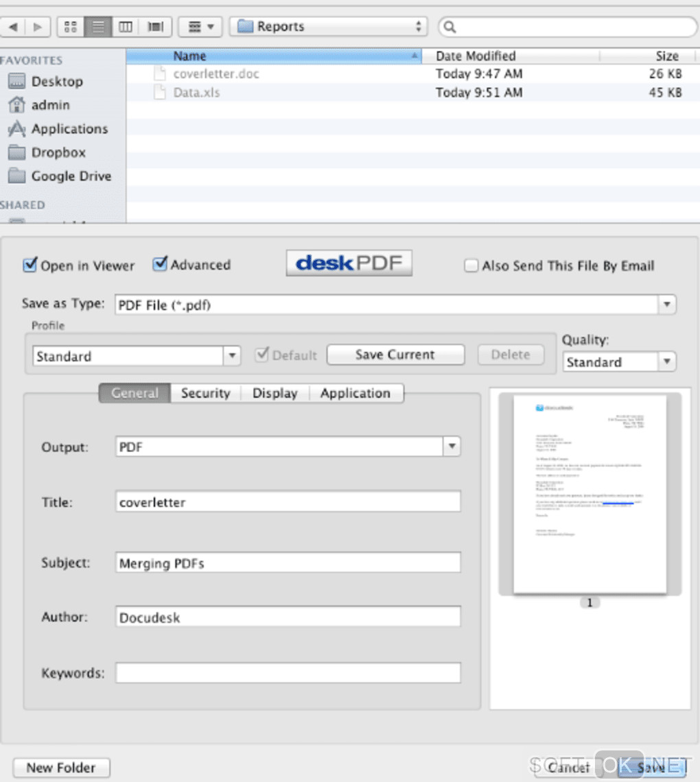
Task: Toggle the Default profile checkbox
Action: point(261,355)
